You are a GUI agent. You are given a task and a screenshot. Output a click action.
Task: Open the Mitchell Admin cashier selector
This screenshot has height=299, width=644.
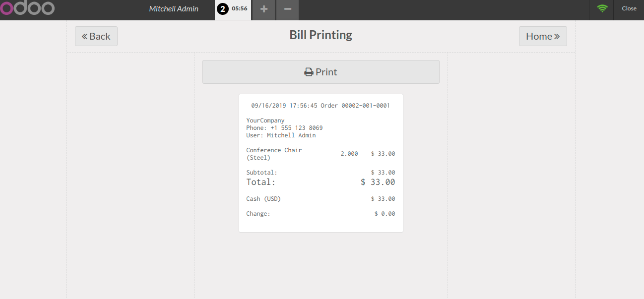point(174,9)
